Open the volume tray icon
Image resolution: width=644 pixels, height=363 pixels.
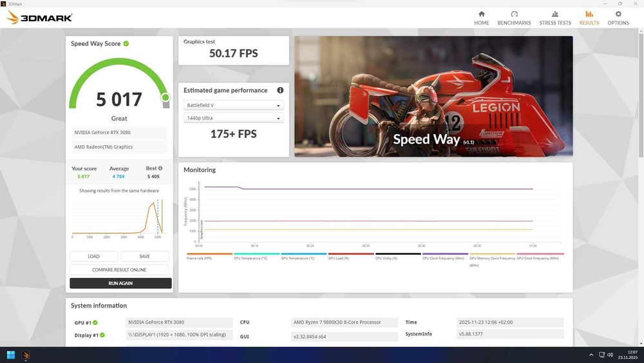click(x=611, y=355)
